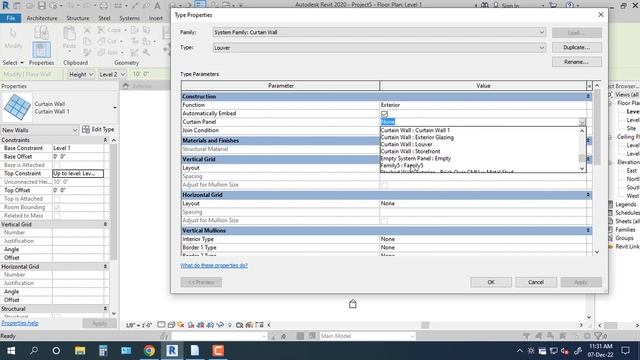Collapse the Curtain Panel value dropdown arrow
This screenshot has width=640, height=360.
pyautogui.click(x=582, y=122)
